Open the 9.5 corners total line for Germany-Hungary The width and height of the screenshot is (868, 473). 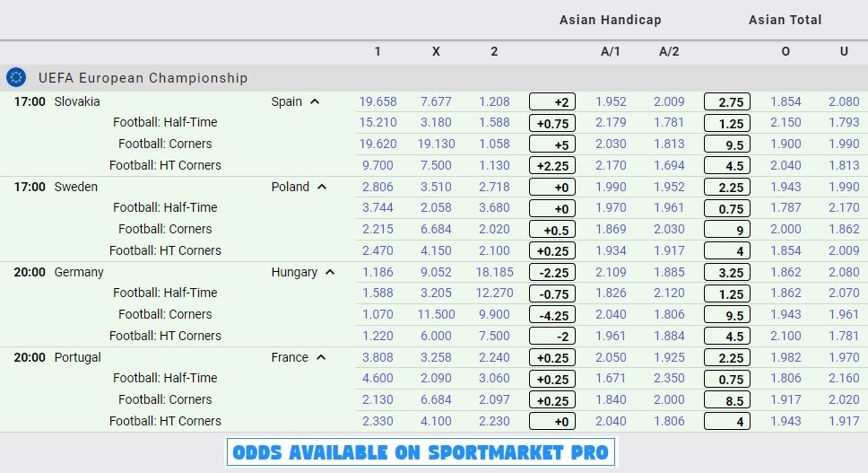(727, 315)
